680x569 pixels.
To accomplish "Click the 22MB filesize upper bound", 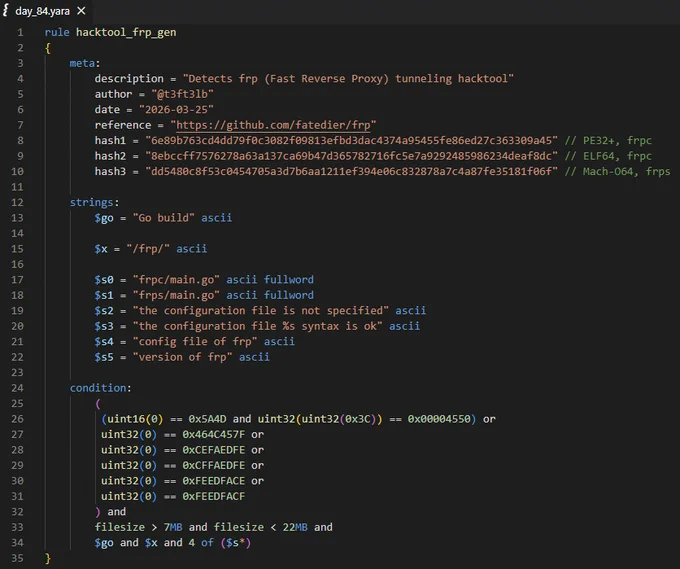I will [295, 527].
